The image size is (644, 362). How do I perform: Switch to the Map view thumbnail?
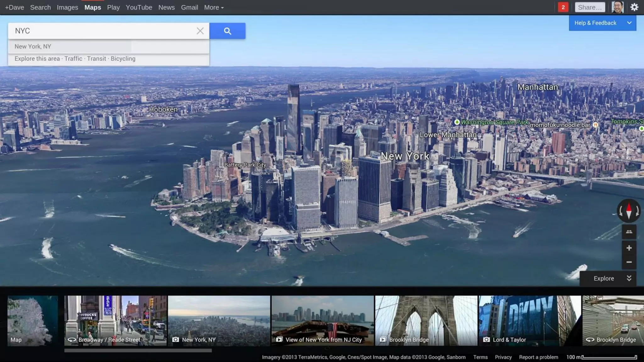coord(33,321)
